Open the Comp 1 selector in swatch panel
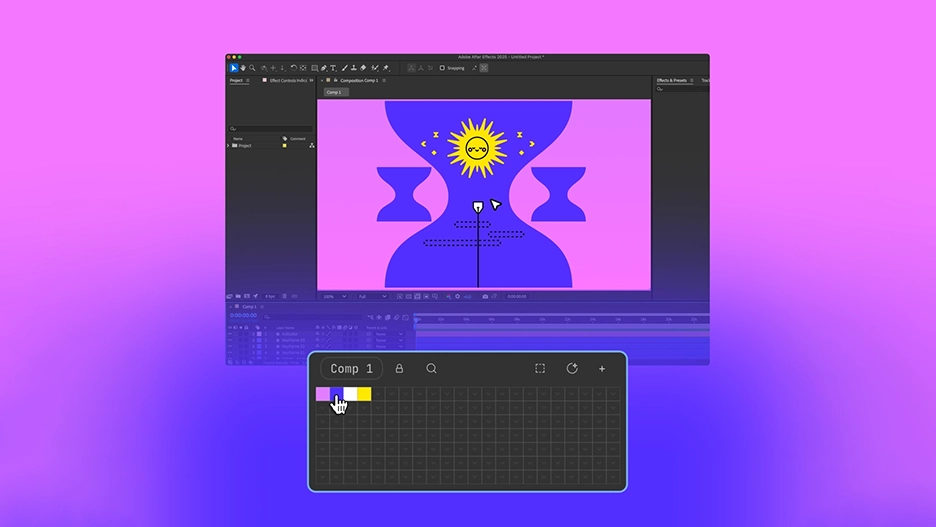The height and width of the screenshot is (527, 936). coord(352,369)
